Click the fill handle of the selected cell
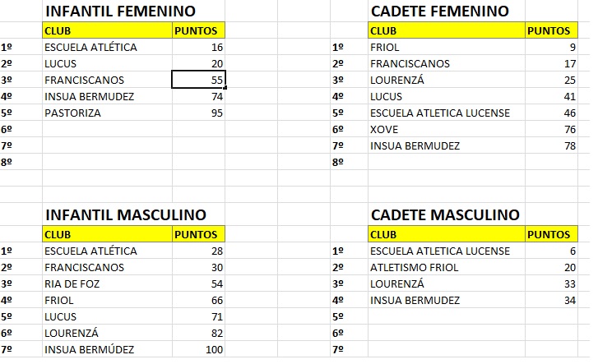Viewport: 598px width, 364px height. coord(225,88)
